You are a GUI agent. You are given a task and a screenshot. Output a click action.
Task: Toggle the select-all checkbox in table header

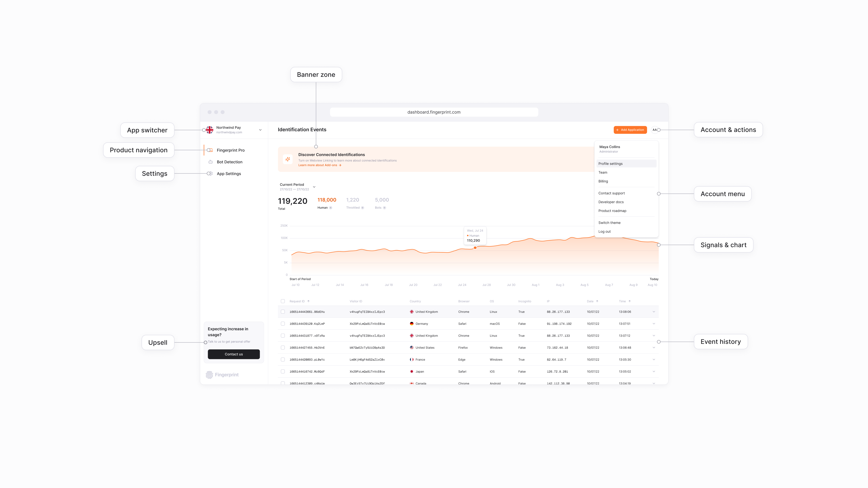(283, 301)
